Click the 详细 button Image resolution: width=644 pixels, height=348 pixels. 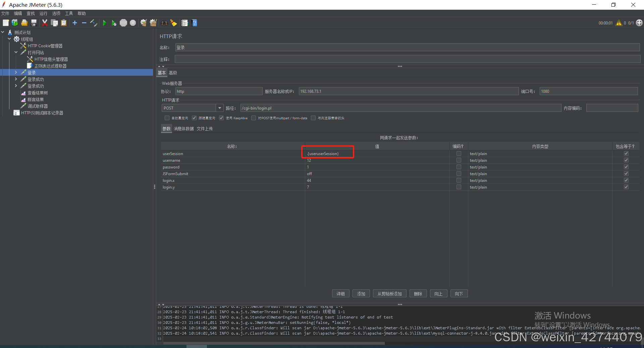341,294
